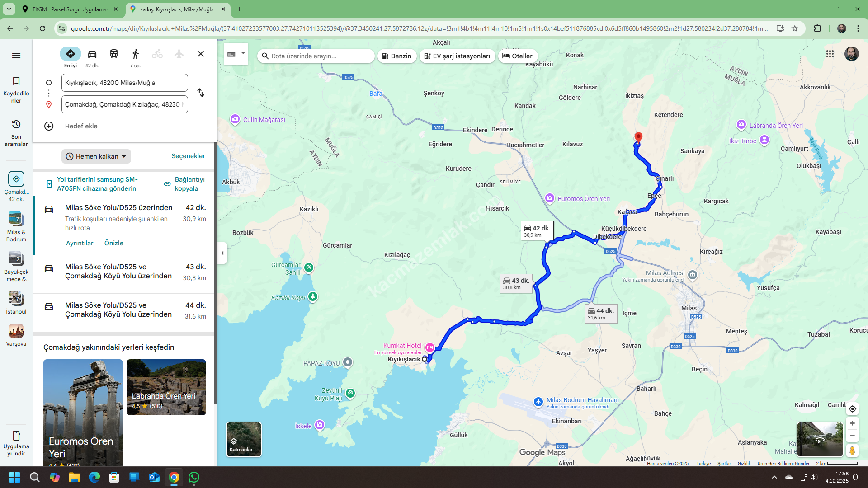Select the driving travel mode icon

pos(92,54)
